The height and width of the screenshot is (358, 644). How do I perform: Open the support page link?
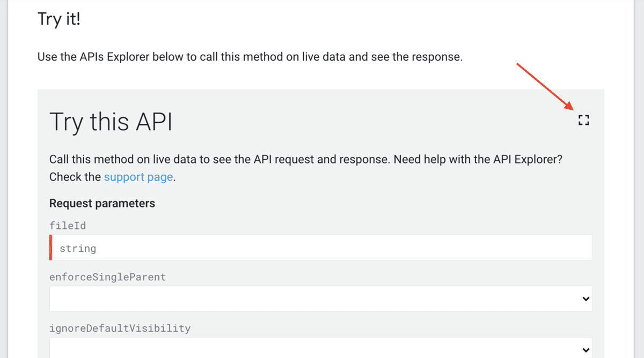[138, 177]
